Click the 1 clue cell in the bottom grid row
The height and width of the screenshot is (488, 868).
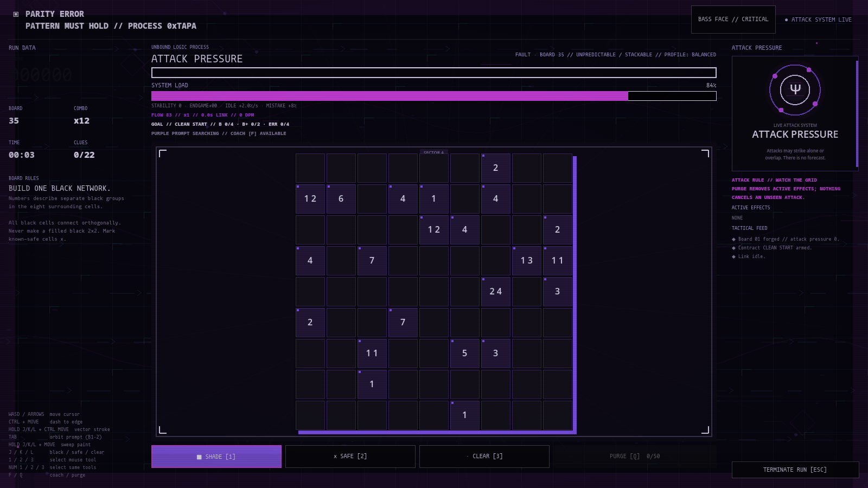[465, 415]
